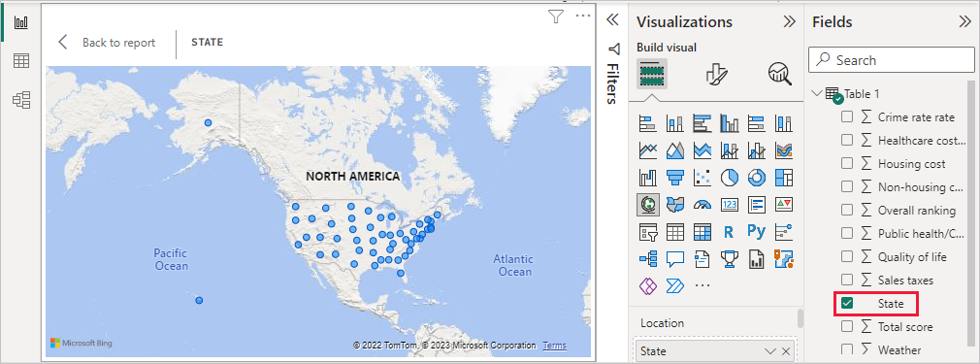Open the State location field dropdown arrow

[770, 351]
